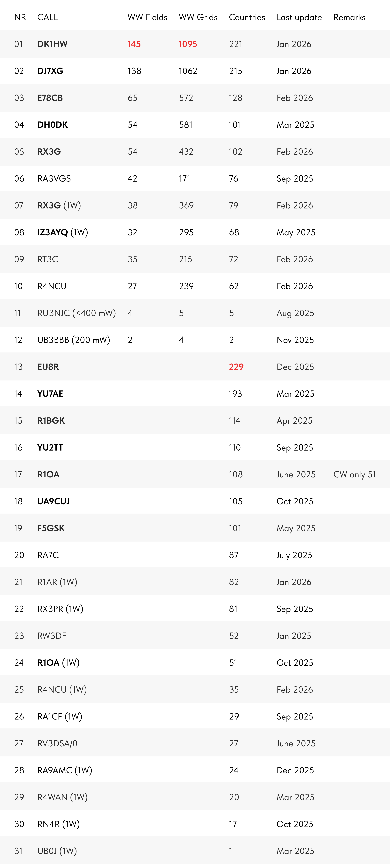Click the WW Fields column header
Image resolution: width=390 pixels, height=868 pixels.
coord(147,17)
